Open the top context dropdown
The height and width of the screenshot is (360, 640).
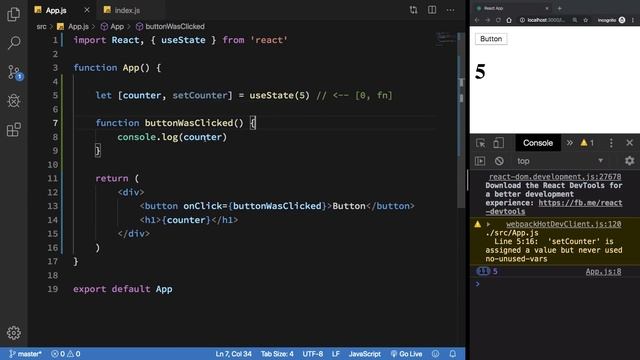tap(560, 161)
